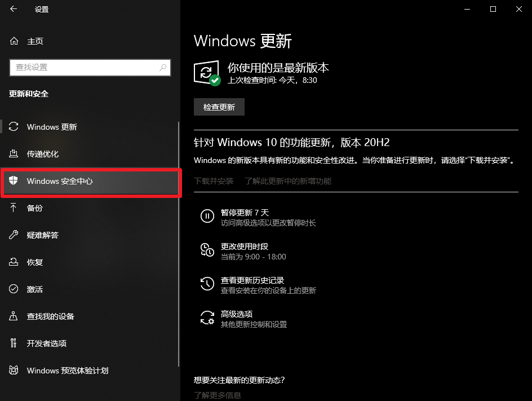Open 开发者选项 in the sidebar
Viewport: 532px width, 401px height.
coord(47,343)
